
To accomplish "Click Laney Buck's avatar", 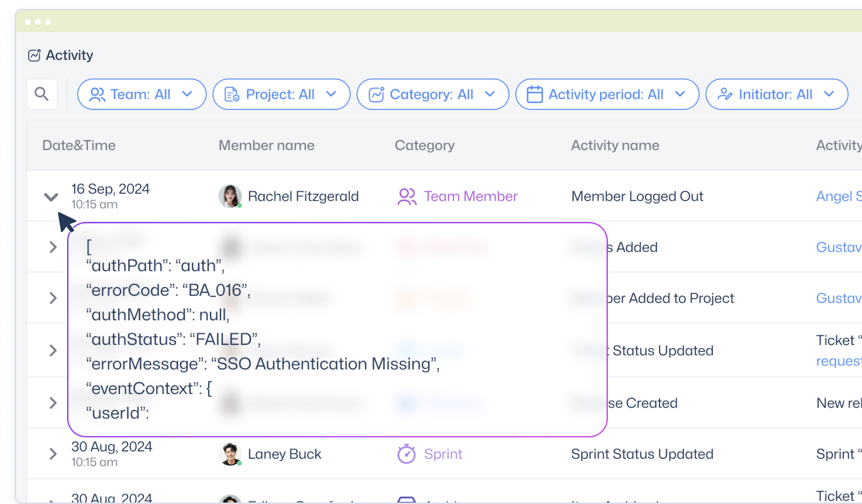I will (230, 454).
